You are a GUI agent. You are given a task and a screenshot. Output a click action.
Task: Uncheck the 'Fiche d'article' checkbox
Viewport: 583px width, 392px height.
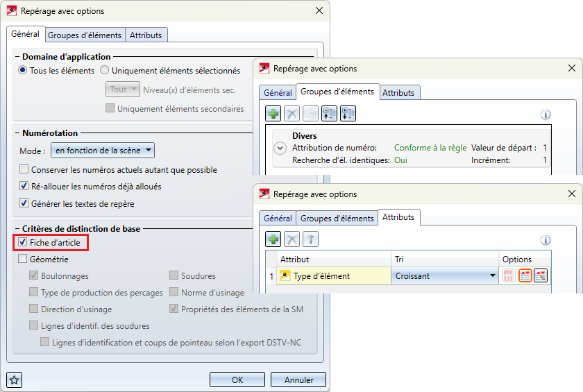23,242
